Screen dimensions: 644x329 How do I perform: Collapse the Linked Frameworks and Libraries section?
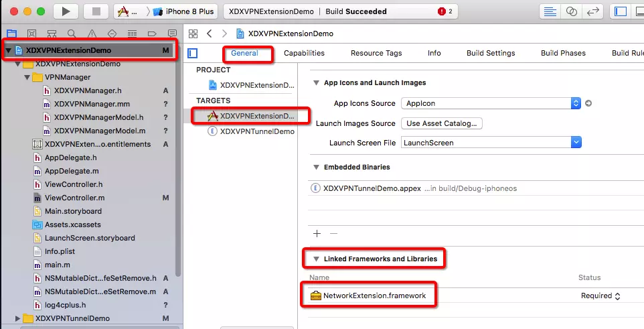pyautogui.click(x=316, y=259)
